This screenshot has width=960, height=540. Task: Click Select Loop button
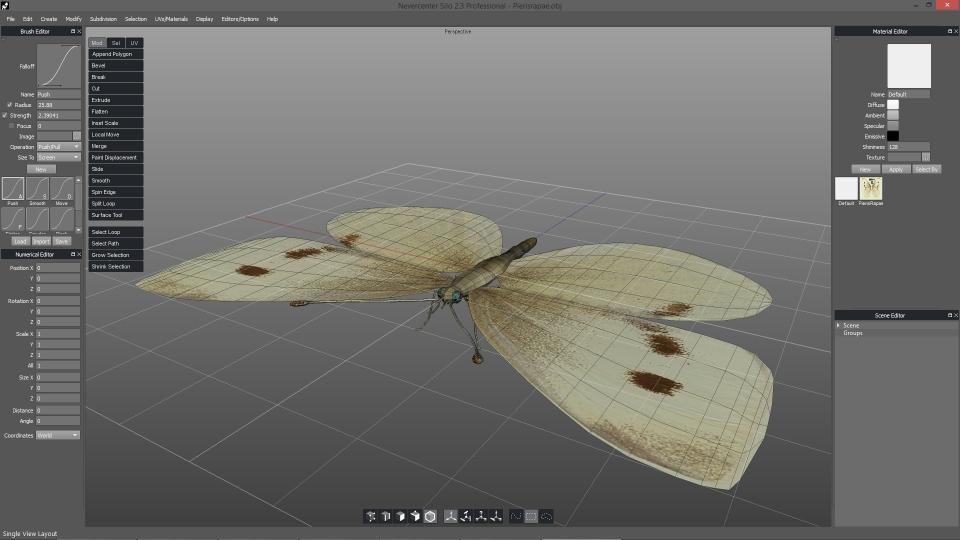(x=116, y=232)
